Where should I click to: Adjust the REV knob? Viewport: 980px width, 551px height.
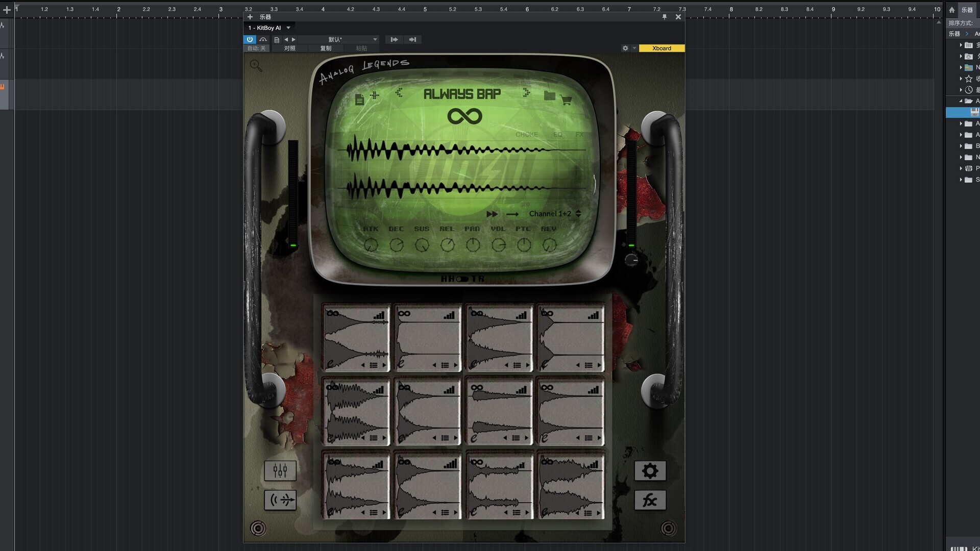coord(549,245)
